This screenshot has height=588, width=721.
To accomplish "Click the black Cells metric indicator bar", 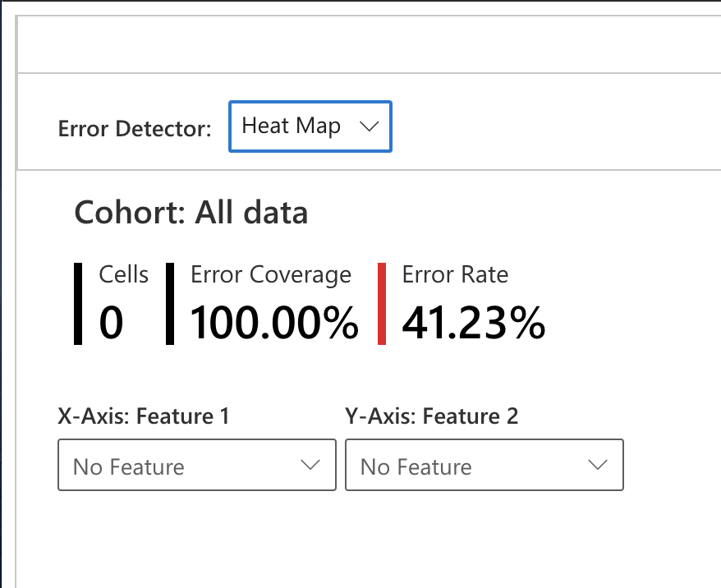I will (78, 301).
